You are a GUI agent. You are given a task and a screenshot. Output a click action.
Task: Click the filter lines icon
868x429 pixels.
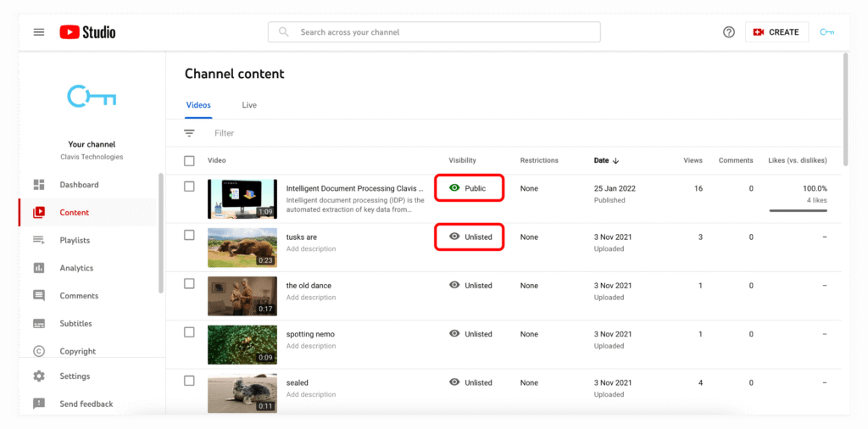click(x=189, y=133)
